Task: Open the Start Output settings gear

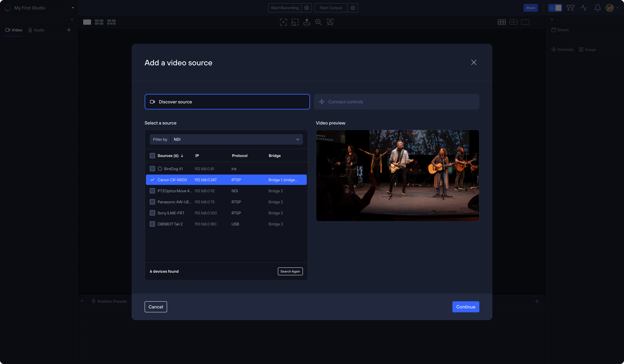Action: (x=353, y=8)
